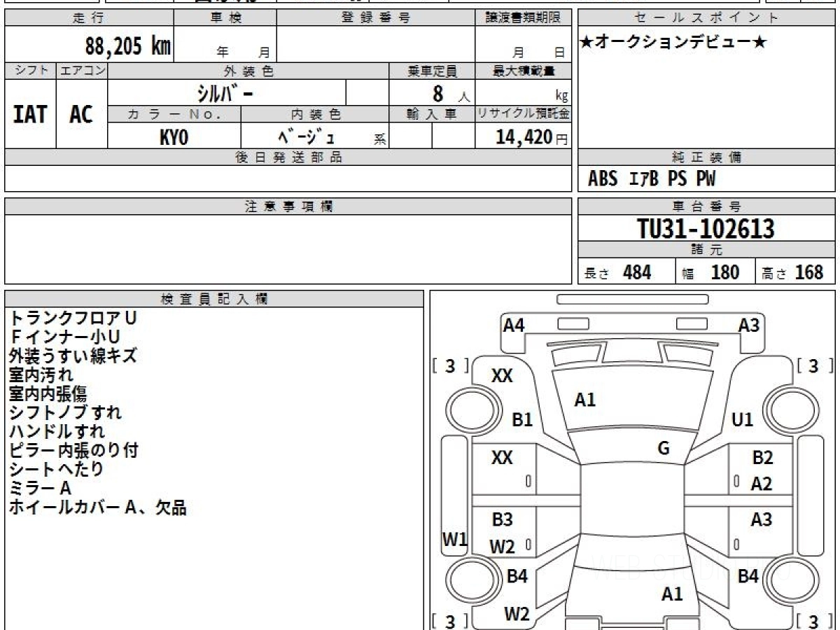Click the 最大積載量 header cell
The height and width of the screenshot is (630, 840).
[x=524, y=71]
